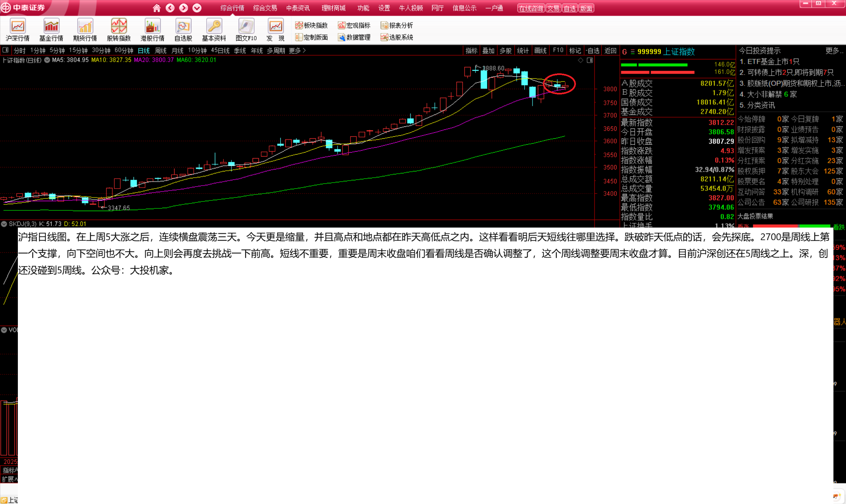846x504 pixels.
Task: Click 返回 button
Action: pos(611,51)
